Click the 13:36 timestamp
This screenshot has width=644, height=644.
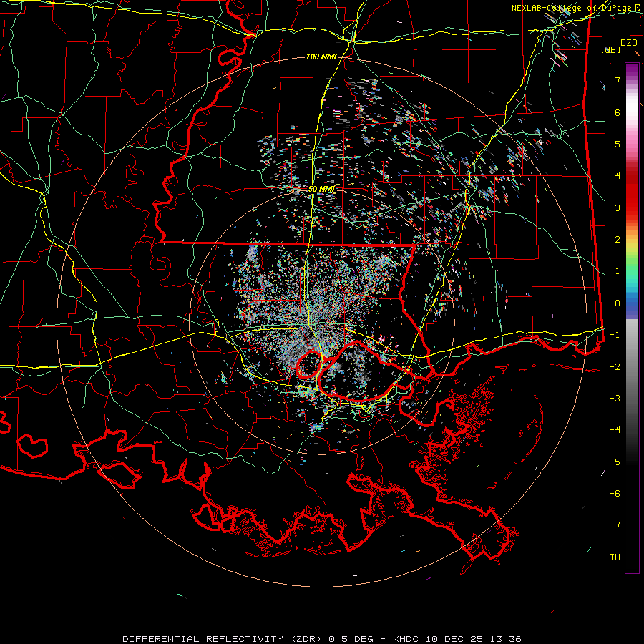504,639
